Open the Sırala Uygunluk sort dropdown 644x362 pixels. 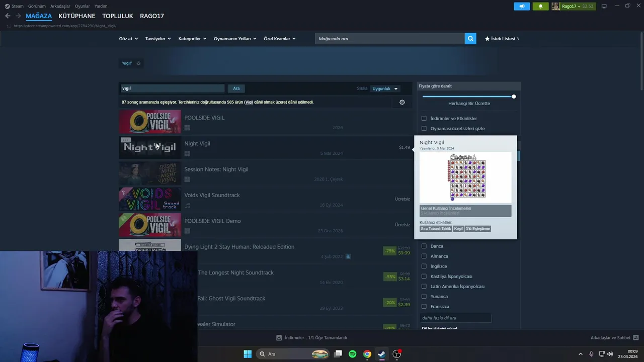385,88
